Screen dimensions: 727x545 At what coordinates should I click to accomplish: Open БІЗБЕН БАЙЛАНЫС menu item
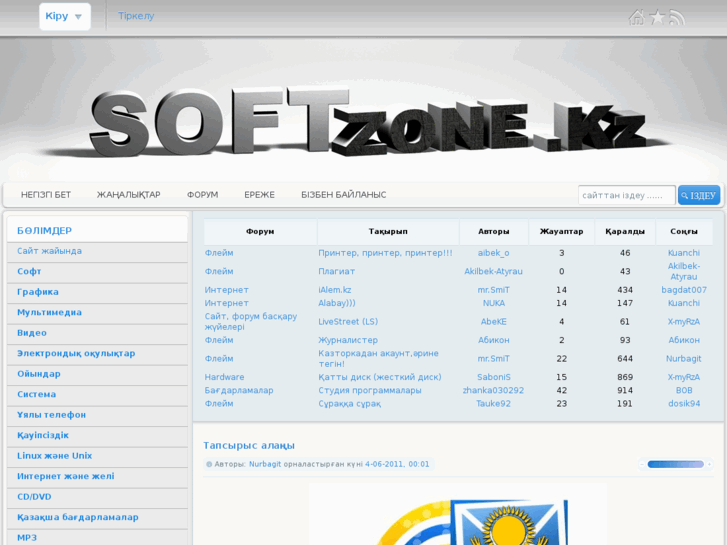[344, 195]
